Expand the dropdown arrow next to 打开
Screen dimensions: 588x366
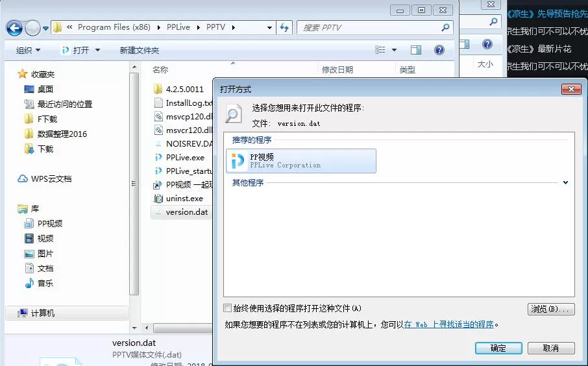tap(97, 50)
